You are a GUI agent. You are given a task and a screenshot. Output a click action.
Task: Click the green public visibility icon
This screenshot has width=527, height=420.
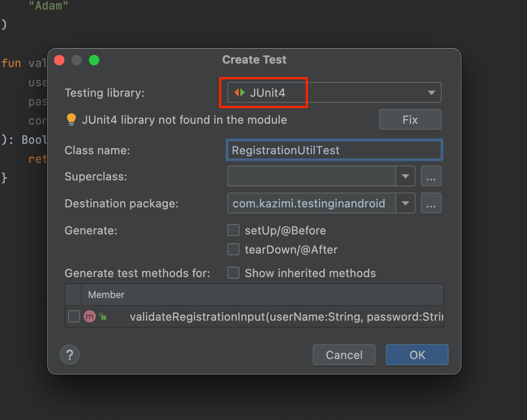click(103, 316)
